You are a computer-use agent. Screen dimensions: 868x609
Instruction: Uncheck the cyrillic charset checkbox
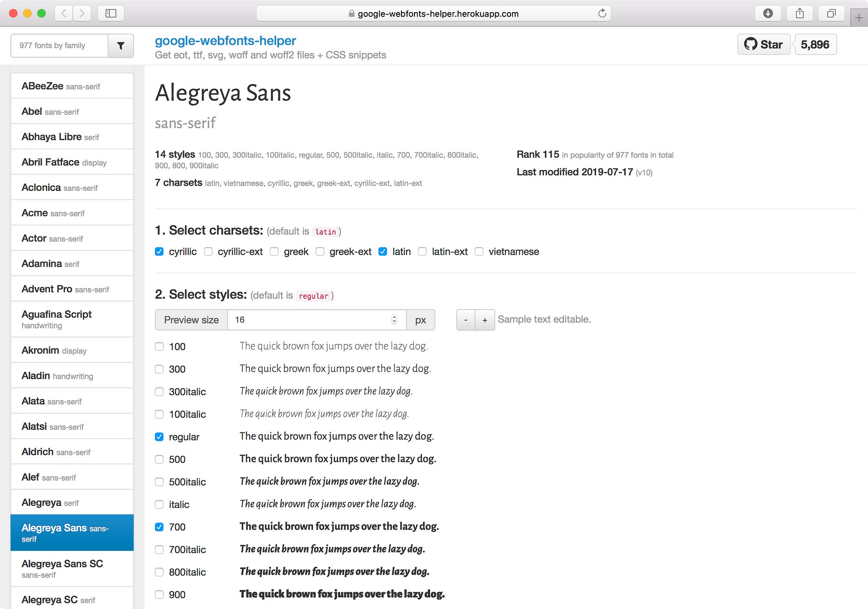(159, 252)
